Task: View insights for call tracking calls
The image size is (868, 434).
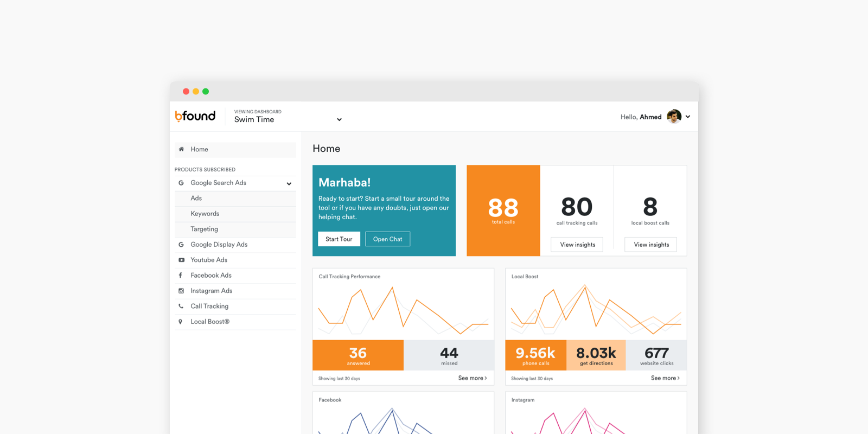Action: tap(577, 245)
